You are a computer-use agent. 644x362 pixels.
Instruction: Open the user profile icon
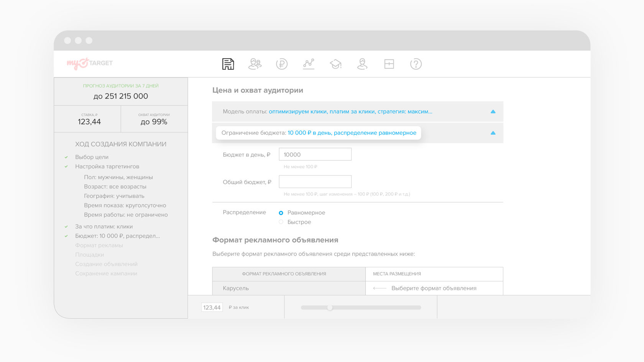click(x=362, y=64)
